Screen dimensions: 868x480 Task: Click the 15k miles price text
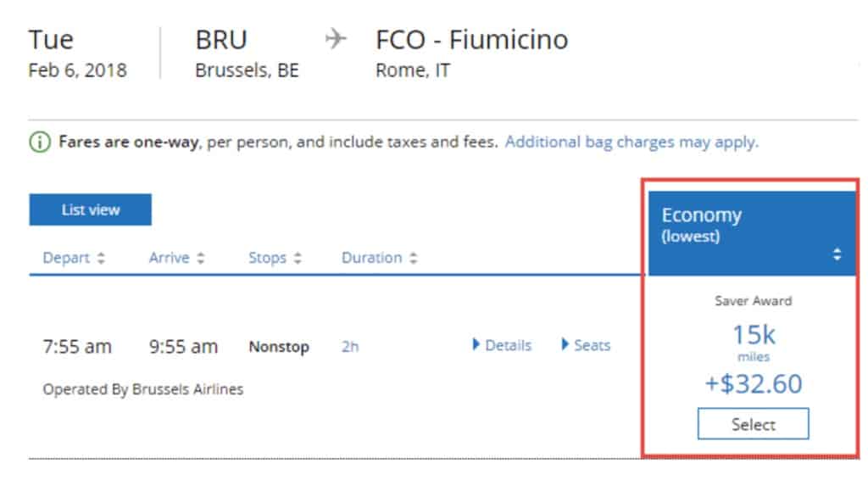tap(754, 340)
